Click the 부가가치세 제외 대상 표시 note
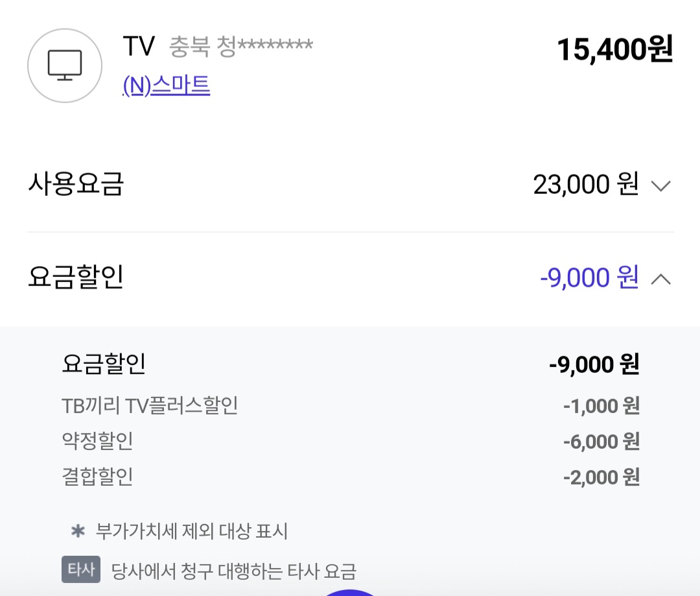 click(x=192, y=532)
